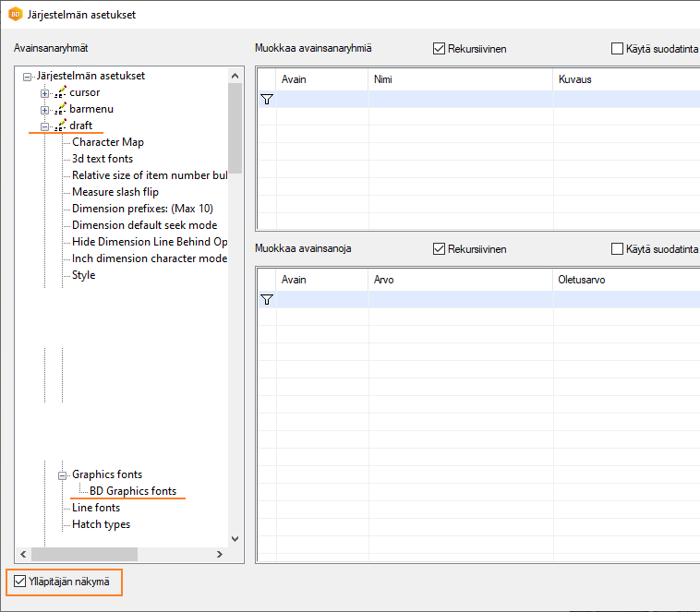Click the tree's horizontal scrollbar thumb
The image size is (700, 612).
[84, 554]
